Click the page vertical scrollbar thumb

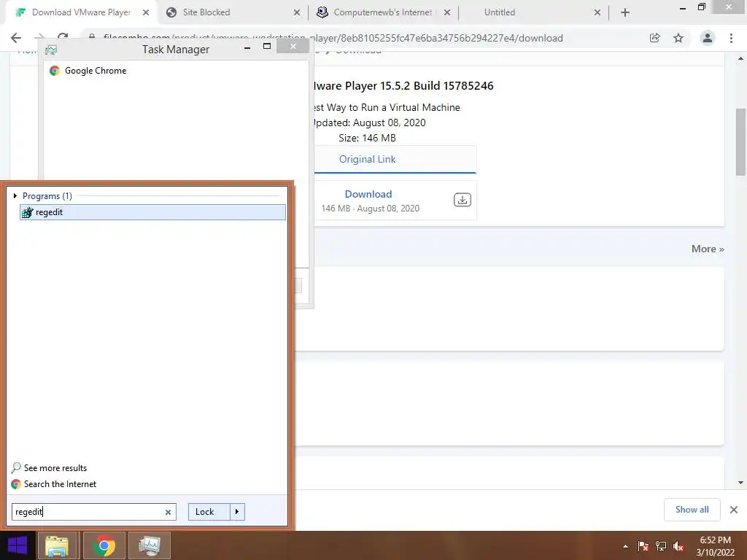tap(740, 142)
